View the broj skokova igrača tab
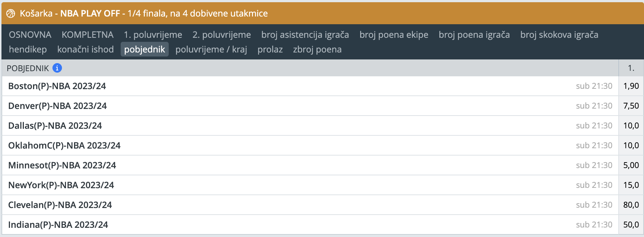This screenshot has width=644, height=237. (x=559, y=35)
